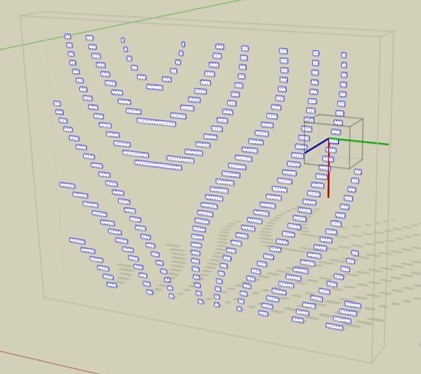421x374 pixels.
Task: Select the flat bottom slot of the middle U
Action: pos(156,122)
